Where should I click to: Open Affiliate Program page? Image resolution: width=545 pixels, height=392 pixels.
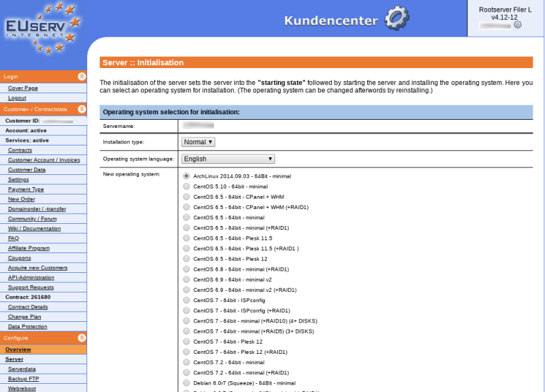pyautogui.click(x=29, y=248)
